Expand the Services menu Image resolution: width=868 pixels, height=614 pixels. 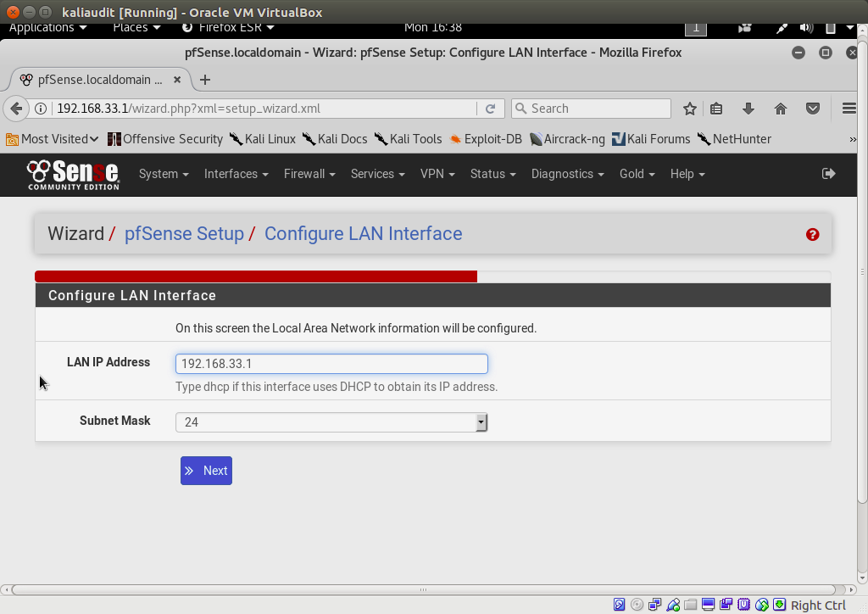coord(377,174)
